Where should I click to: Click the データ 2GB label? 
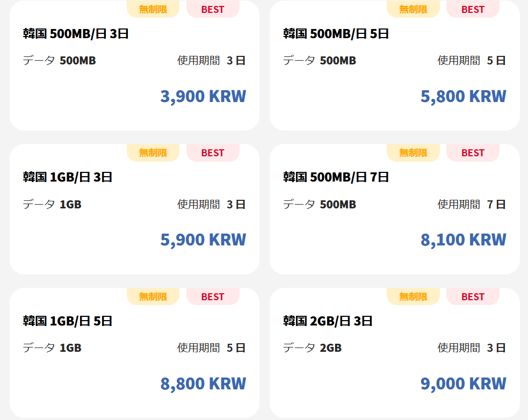[312, 348]
